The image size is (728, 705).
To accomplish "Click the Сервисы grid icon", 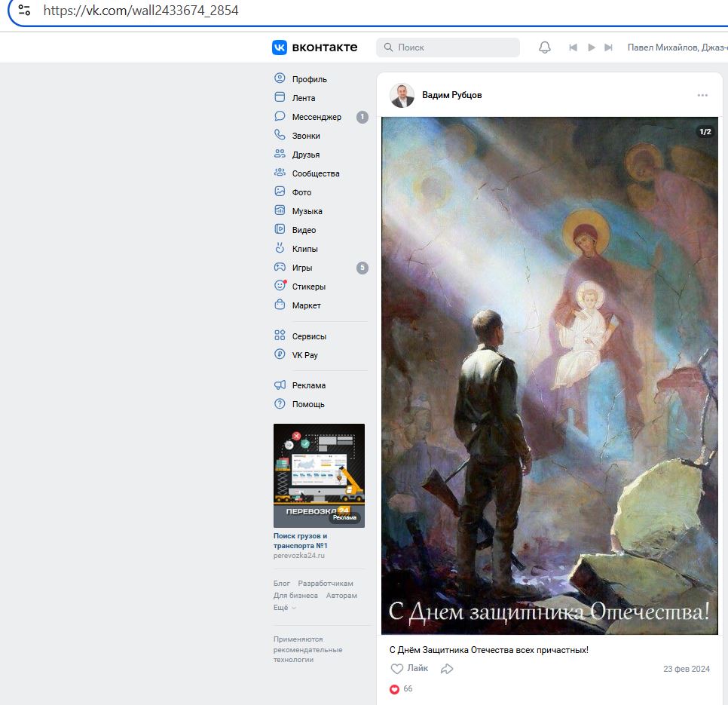I will pos(280,336).
